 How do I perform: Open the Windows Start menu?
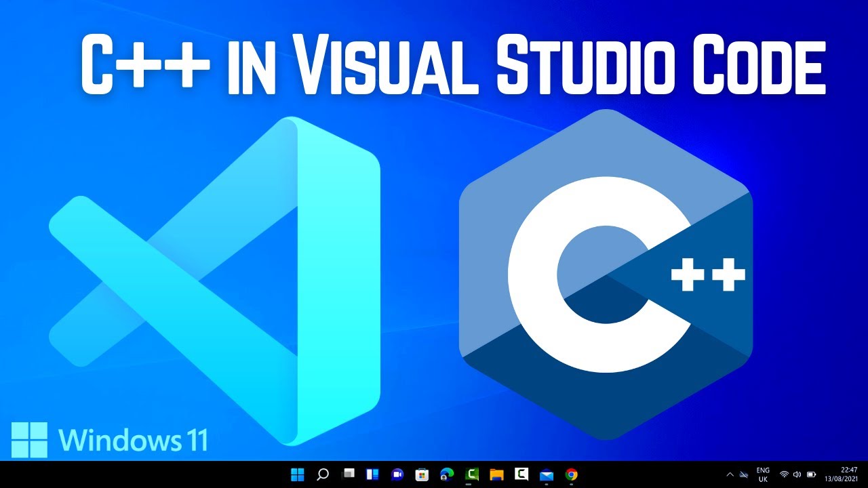coord(298,474)
